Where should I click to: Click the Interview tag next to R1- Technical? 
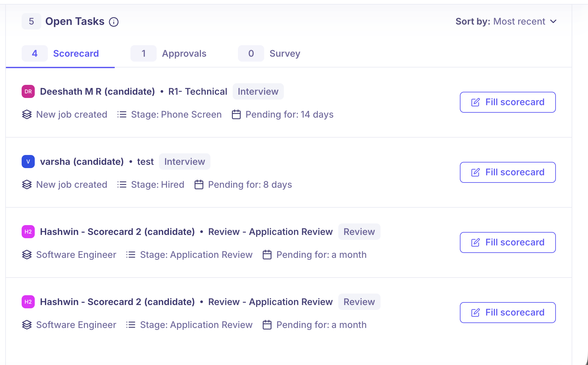258,91
